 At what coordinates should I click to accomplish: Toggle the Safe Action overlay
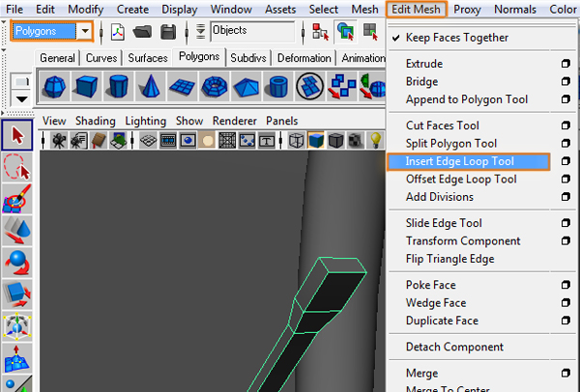coord(246,141)
